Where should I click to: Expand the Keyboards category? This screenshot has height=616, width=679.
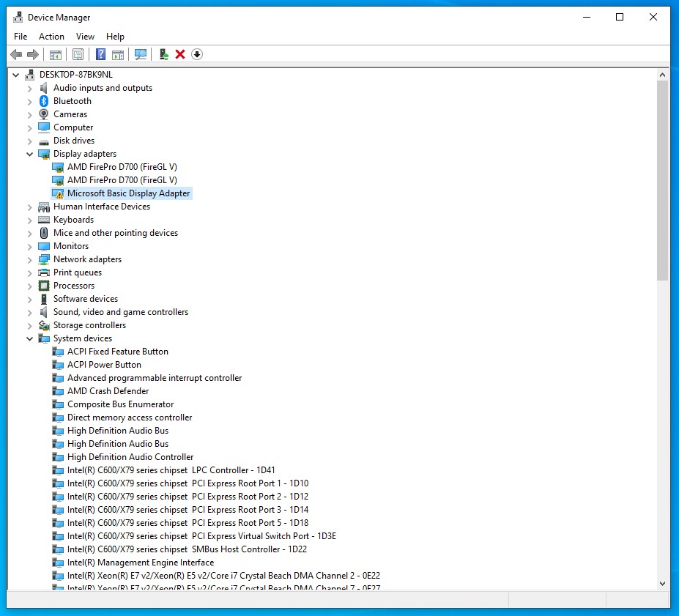coord(29,220)
